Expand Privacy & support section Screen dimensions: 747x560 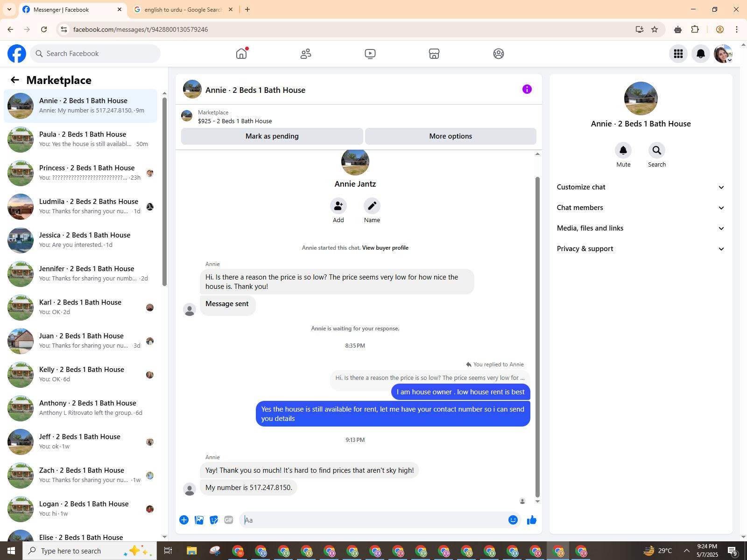pyautogui.click(x=641, y=249)
